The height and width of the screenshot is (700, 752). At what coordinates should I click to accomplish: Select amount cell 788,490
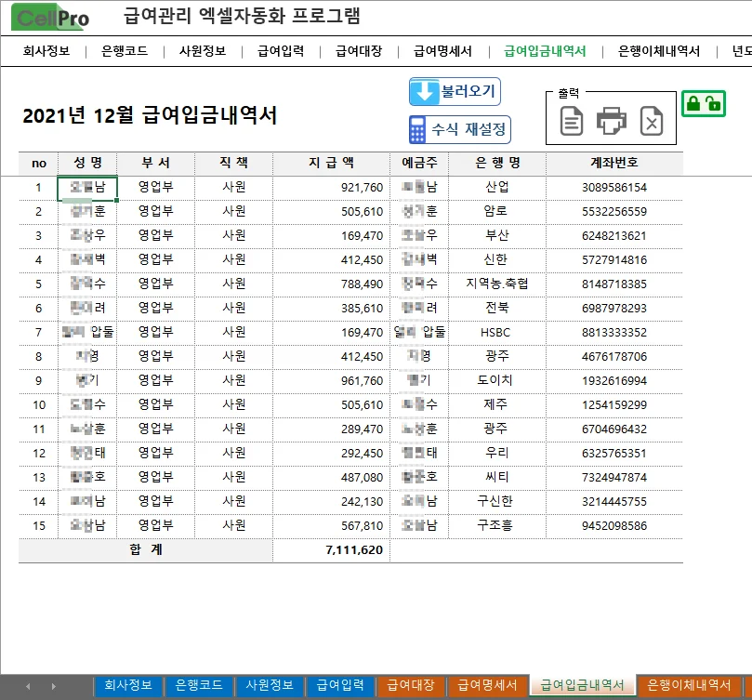(331, 284)
